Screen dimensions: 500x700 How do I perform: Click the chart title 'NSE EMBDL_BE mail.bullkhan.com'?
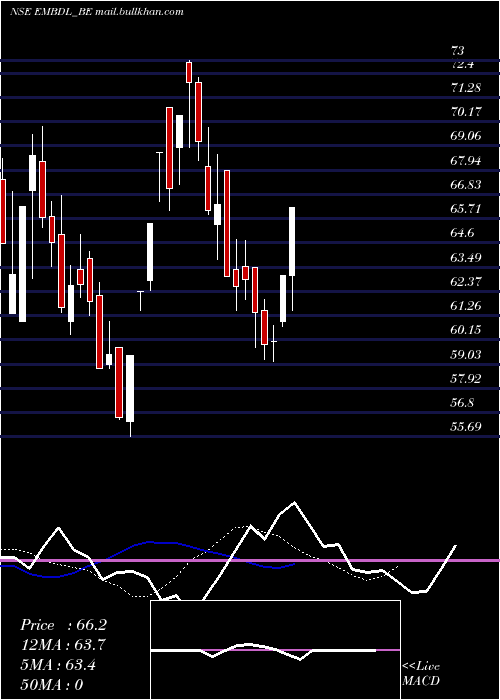coord(97,12)
